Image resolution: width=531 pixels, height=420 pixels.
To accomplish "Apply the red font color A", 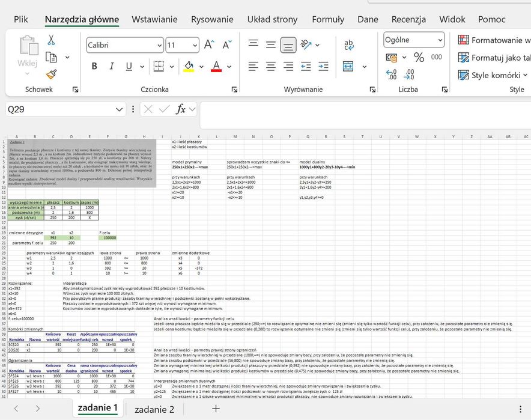I will [x=216, y=66].
